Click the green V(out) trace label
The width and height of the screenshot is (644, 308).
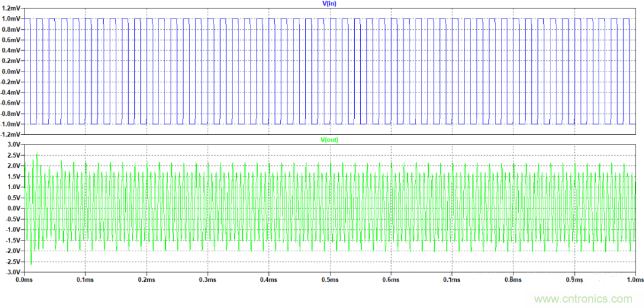point(329,140)
